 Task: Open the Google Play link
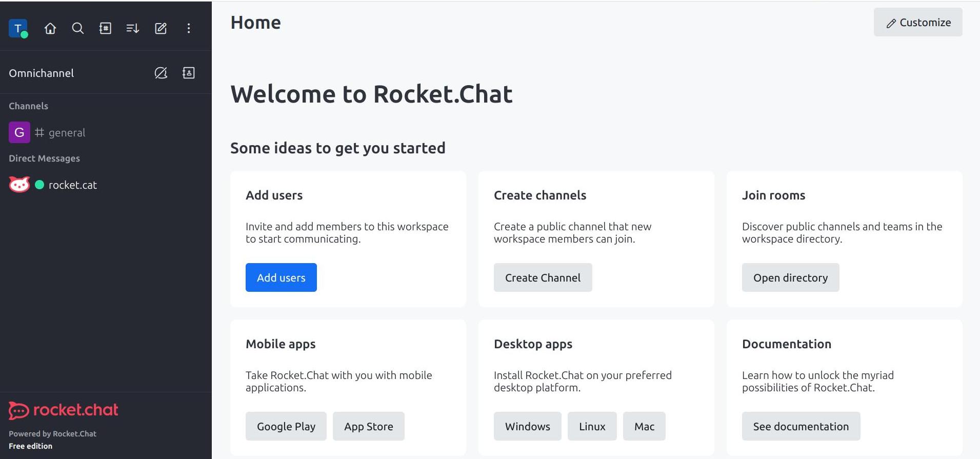click(286, 426)
